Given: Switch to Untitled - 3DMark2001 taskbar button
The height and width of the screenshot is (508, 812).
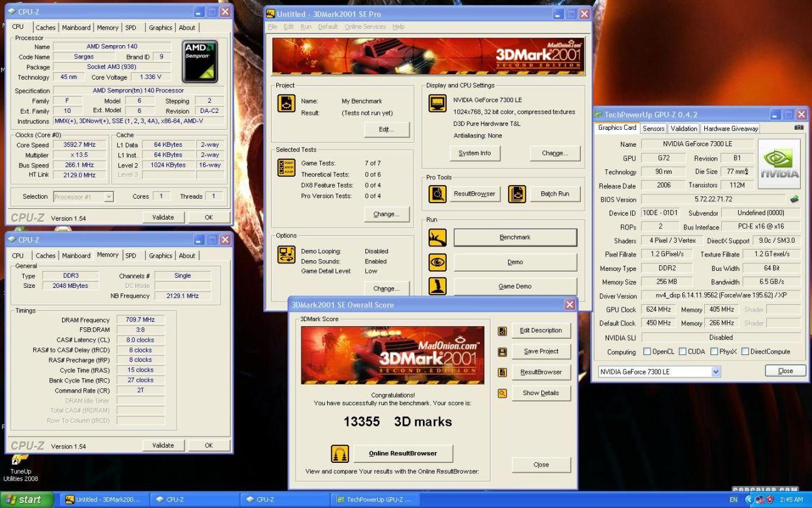Looking at the screenshot, I should point(104,500).
